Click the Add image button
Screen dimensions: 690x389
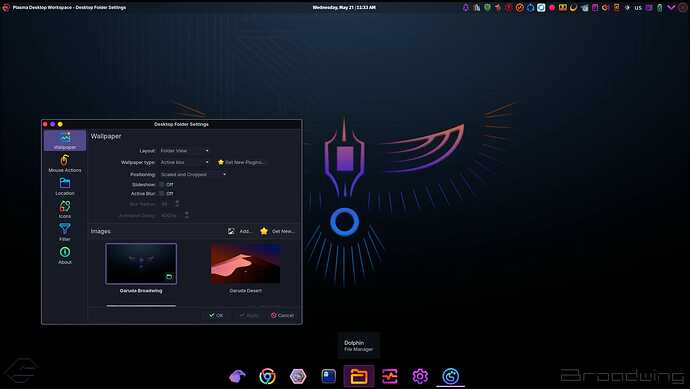[240, 231]
